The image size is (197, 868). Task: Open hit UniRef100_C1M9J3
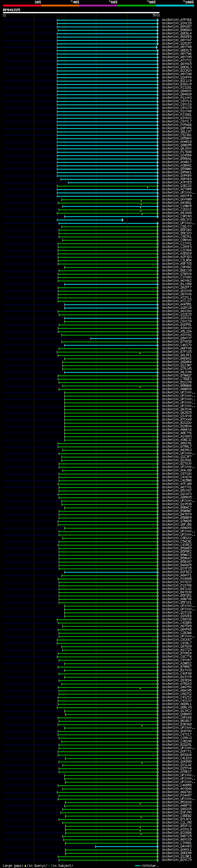tap(177, 737)
